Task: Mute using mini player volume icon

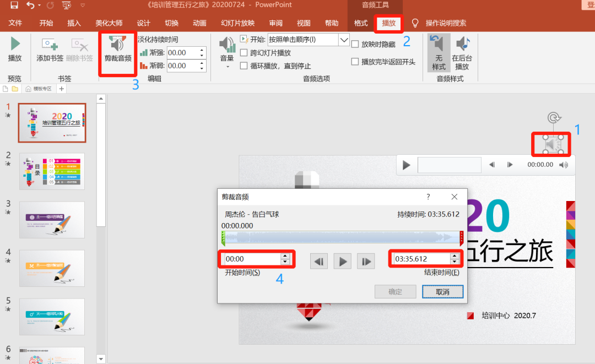Action: coord(564,165)
